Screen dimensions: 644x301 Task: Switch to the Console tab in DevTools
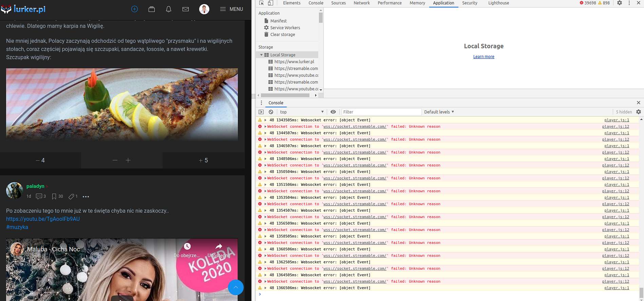(316, 3)
